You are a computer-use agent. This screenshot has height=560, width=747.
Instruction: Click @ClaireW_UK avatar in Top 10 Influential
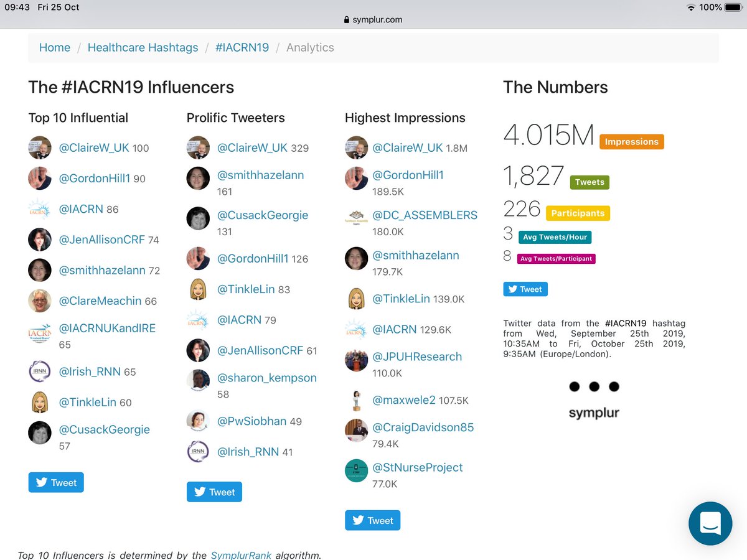[x=40, y=147]
